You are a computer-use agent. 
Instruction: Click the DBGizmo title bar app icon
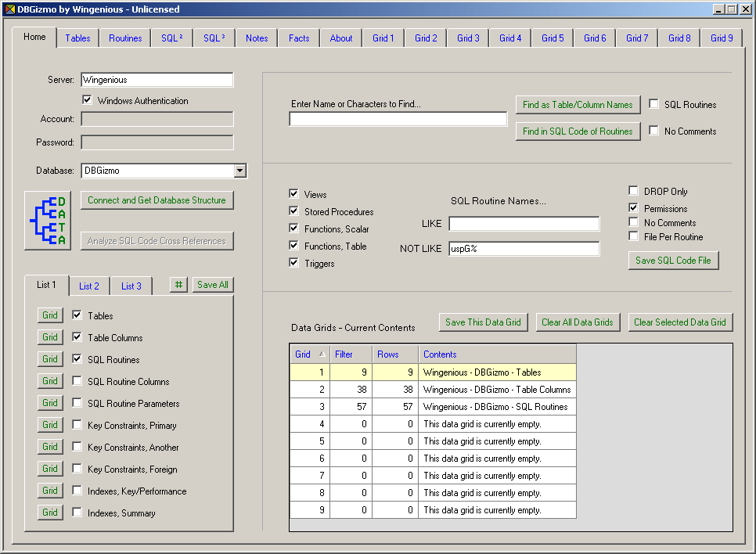coord(9,9)
